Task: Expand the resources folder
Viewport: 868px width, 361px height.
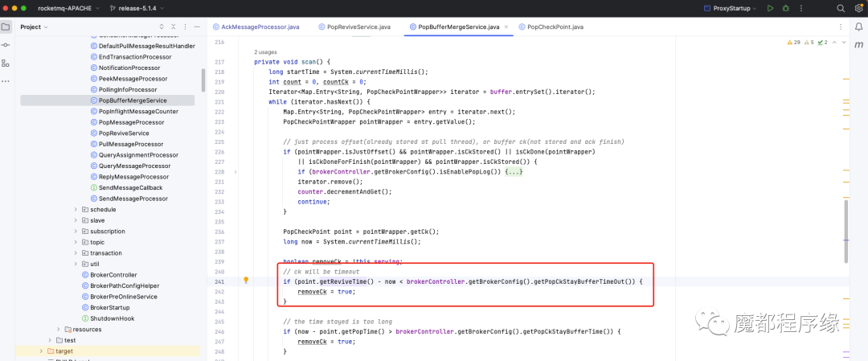Action: click(x=59, y=330)
